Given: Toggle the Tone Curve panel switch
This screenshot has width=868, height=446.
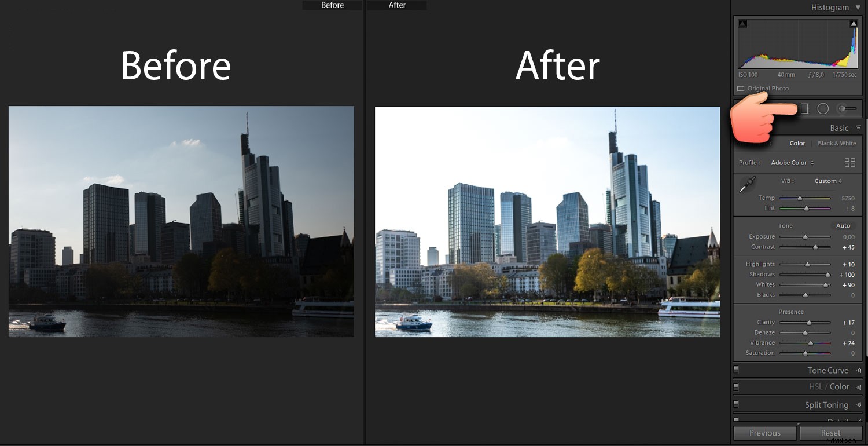Looking at the screenshot, I should click(x=736, y=369).
